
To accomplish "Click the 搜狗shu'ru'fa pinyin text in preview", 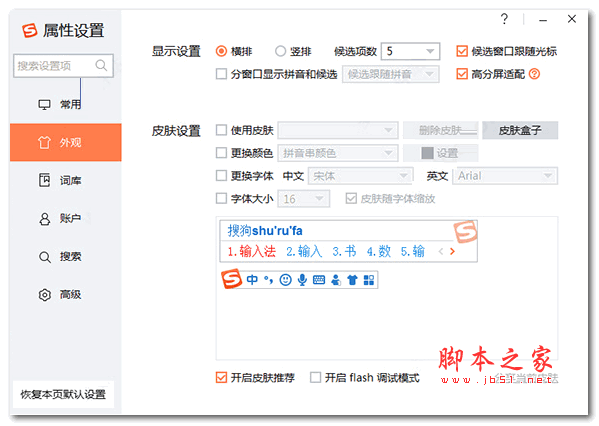I will pyautogui.click(x=265, y=230).
